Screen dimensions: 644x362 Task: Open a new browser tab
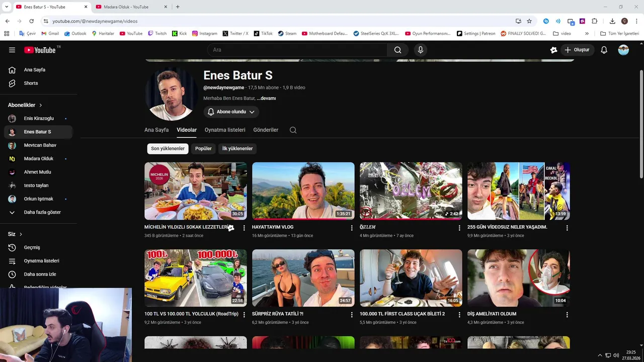pos(178,7)
